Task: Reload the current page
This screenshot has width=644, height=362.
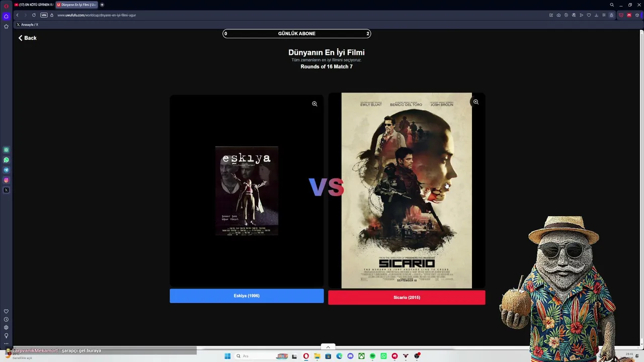Action: click(34, 15)
